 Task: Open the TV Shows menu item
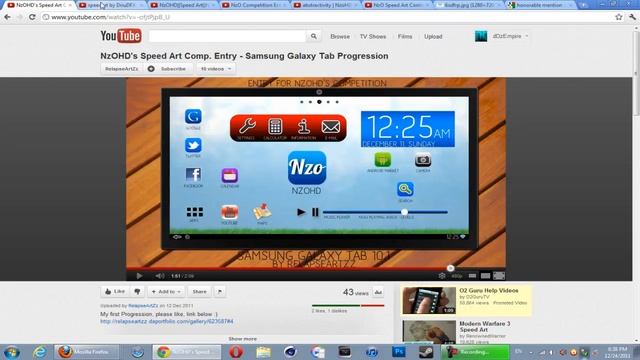click(x=373, y=36)
